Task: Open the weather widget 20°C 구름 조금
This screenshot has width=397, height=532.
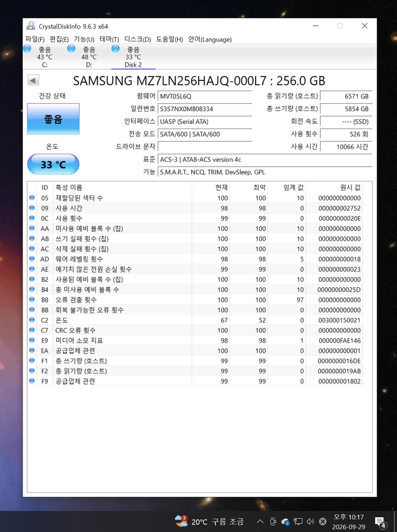Action: point(209,521)
